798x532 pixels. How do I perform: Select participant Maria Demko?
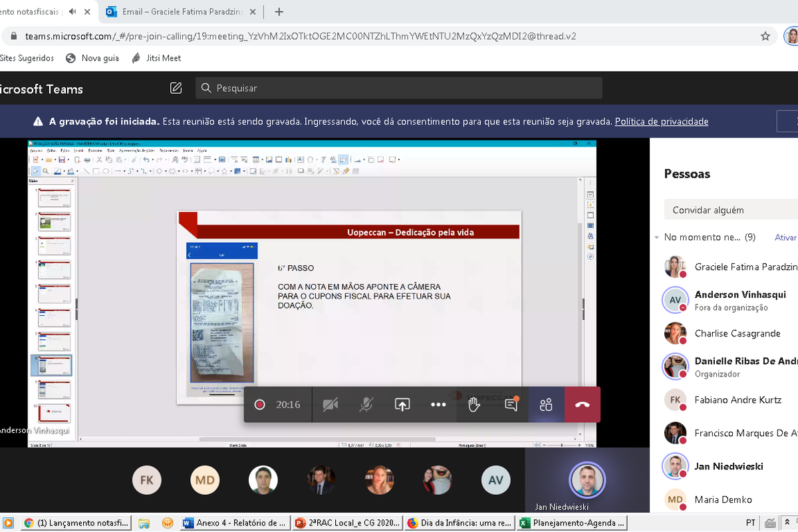(x=731, y=499)
